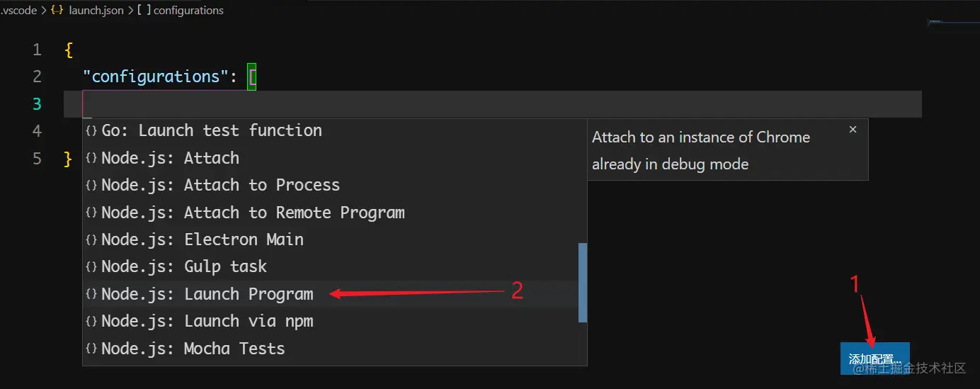
Task: Click snippet icon beside Node.js: Electron Main
Action: (x=91, y=240)
